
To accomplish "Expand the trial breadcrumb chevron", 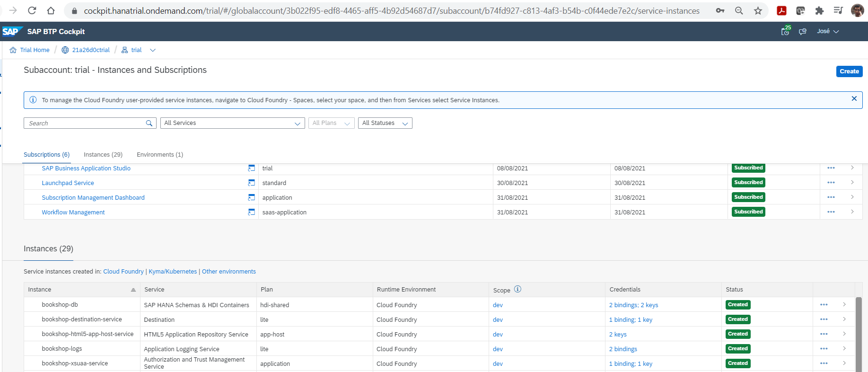I will click(x=152, y=50).
